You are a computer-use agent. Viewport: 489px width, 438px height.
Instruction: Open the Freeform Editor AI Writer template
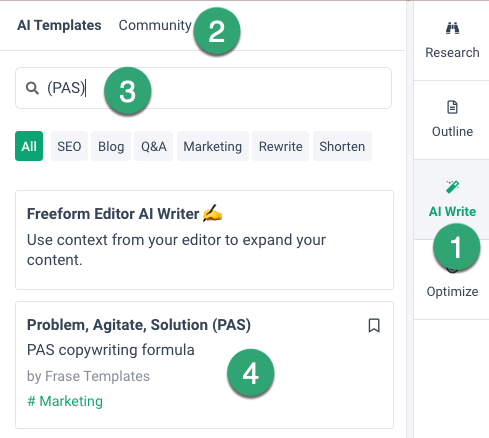(x=204, y=240)
